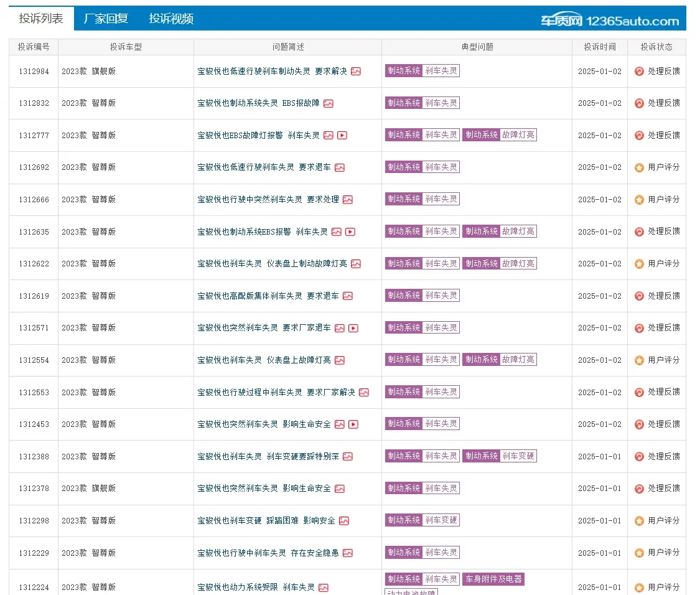Click the 用户评分 status icon for 1312692

[639, 167]
